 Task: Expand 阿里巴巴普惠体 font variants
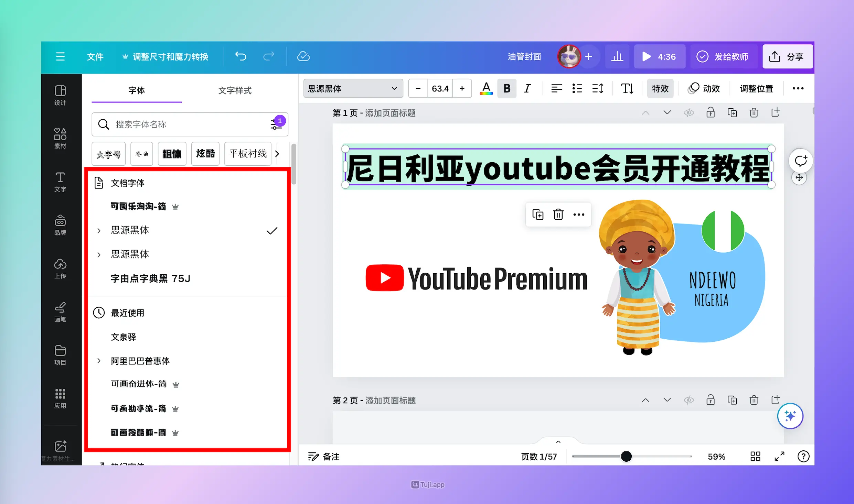coord(99,361)
